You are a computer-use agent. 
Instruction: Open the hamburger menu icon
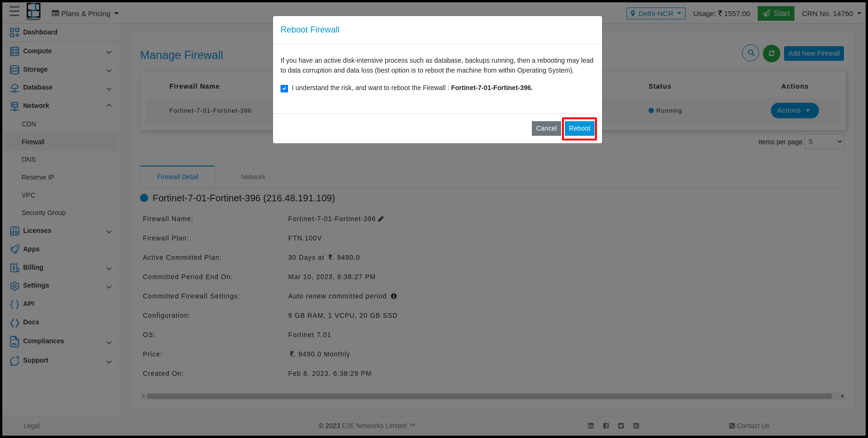pyautogui.click(x=15, y=12)
